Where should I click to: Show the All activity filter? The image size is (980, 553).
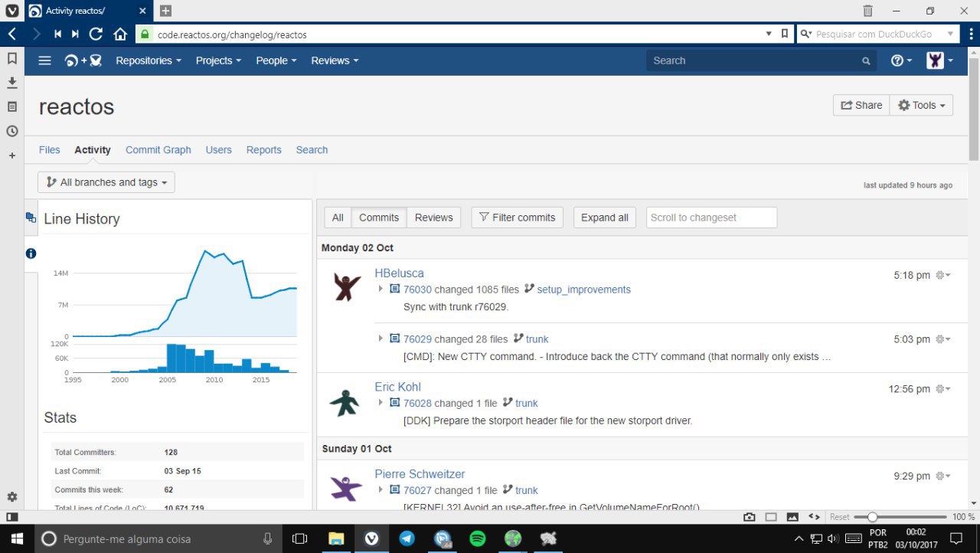coord(338,218)
